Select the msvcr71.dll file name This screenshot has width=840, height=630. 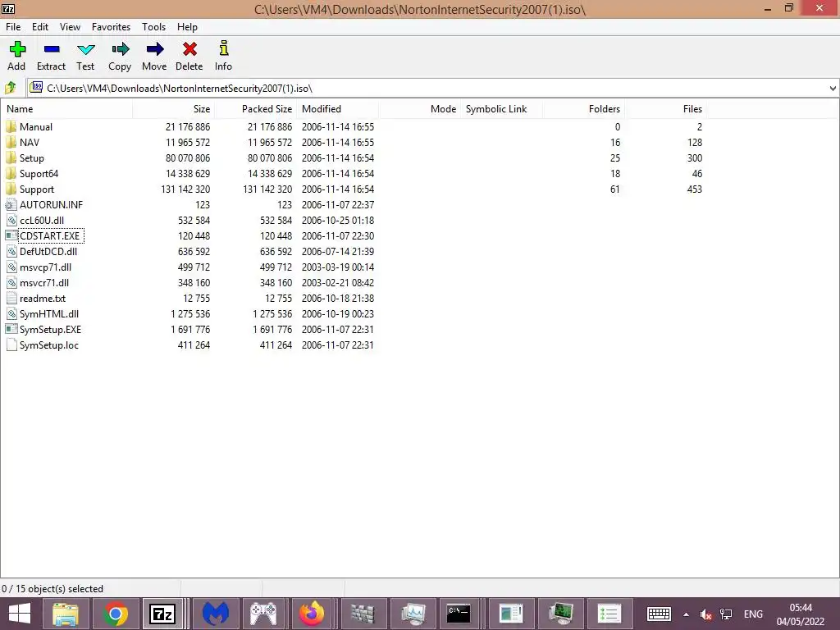(x=44, y=282)
